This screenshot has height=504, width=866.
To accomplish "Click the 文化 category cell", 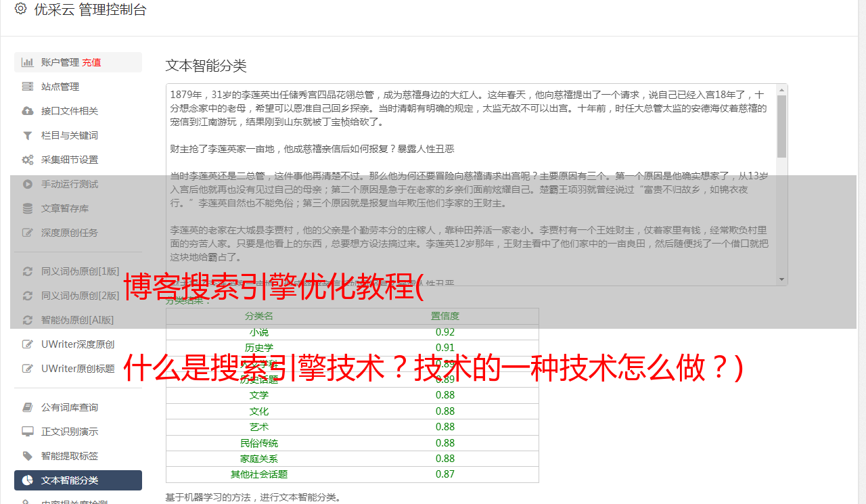I will (259, 411).
